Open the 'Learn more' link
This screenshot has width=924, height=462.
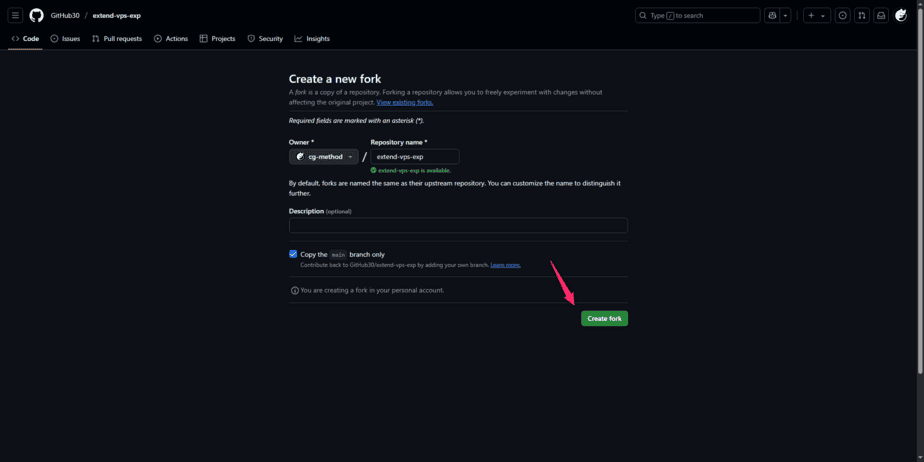coord(506,265)
